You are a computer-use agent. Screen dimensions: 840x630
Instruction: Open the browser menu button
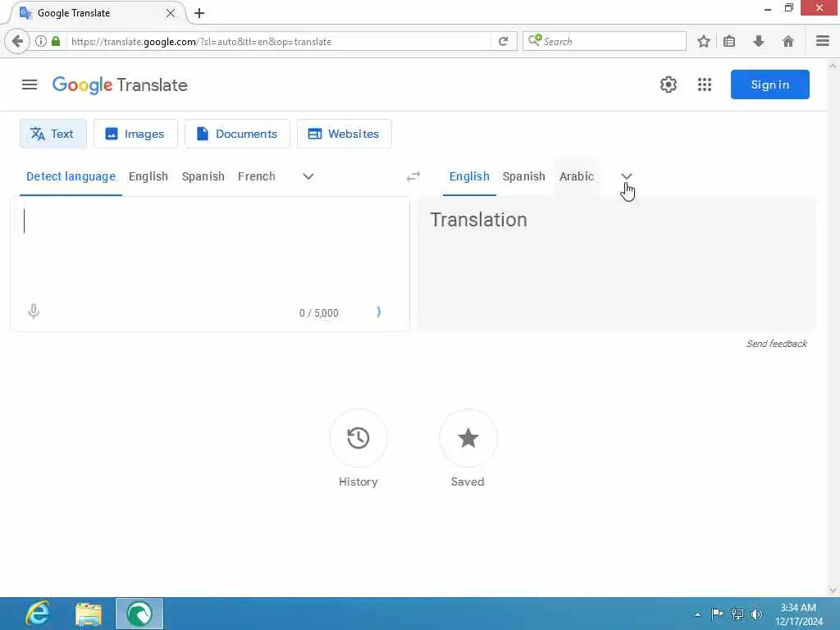tap(823, 41)
